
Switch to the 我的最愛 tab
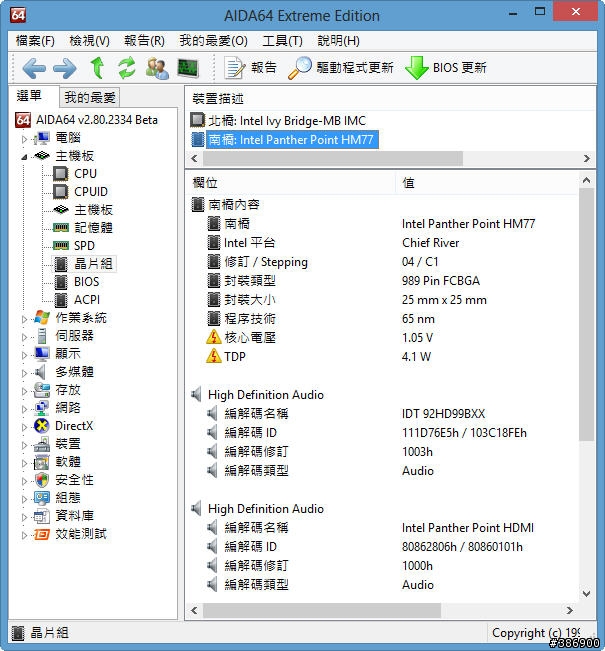(x=90, y=98)
